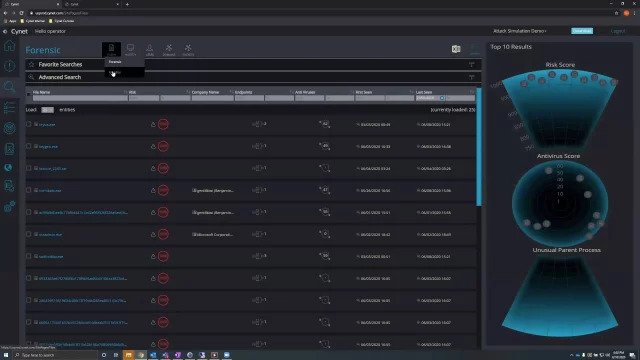Open the Files tab in Forensic toolbar
The width and height of the screenshot is (640, 360).
click(111, 50)
